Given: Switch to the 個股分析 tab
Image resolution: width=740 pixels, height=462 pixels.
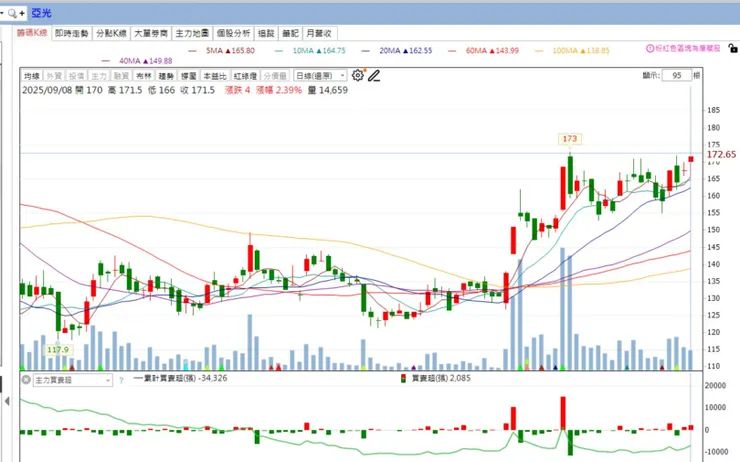Looking at the screenshot, I should pos(233,34).
